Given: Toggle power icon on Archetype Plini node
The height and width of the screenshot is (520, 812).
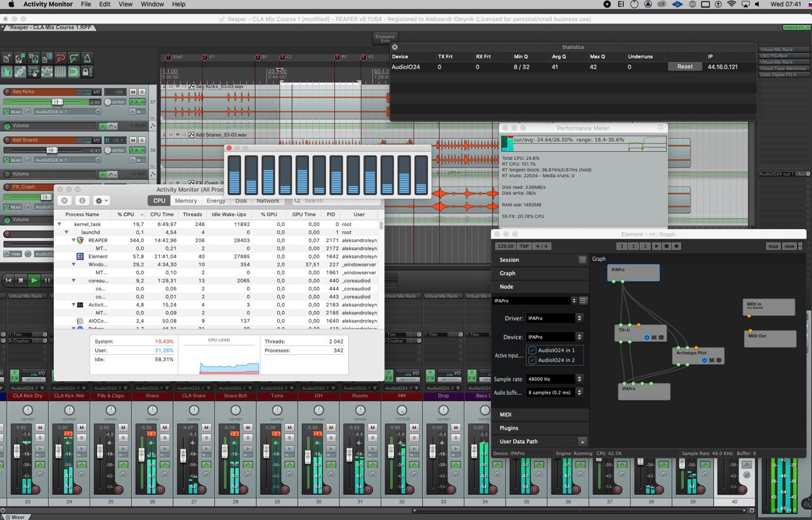Looking at the screenshot, I should 704,360.
